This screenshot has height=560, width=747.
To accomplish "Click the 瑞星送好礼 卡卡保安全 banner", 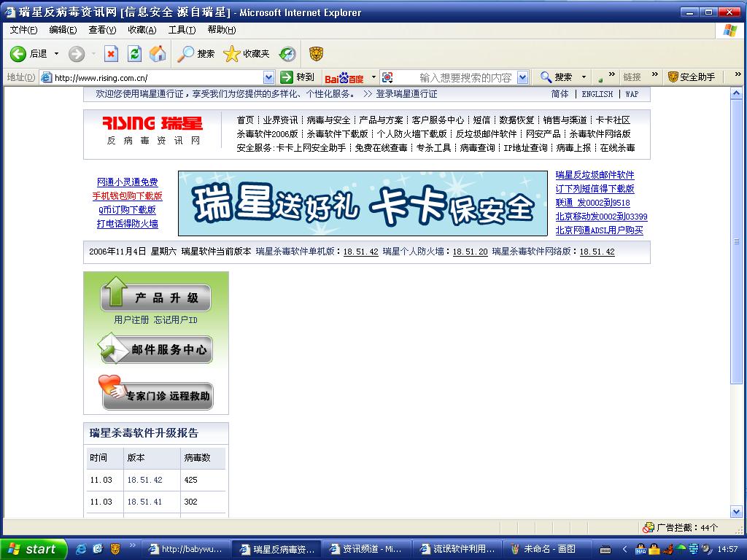I will (363, 203).
